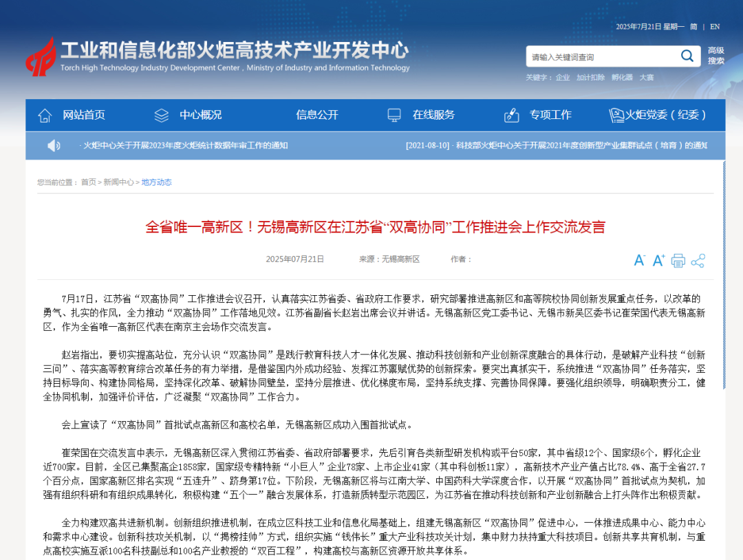Click keyword 企业
This screenshot has height=560, width=743.
point(563,77)
